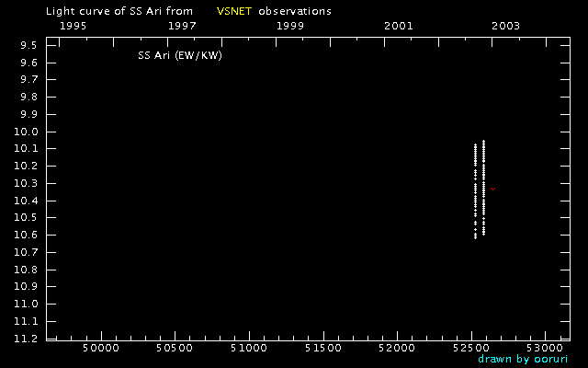Select the 2003 year label on top axis
The height and width of the screenshot is (368, 588).
(505, 25)
